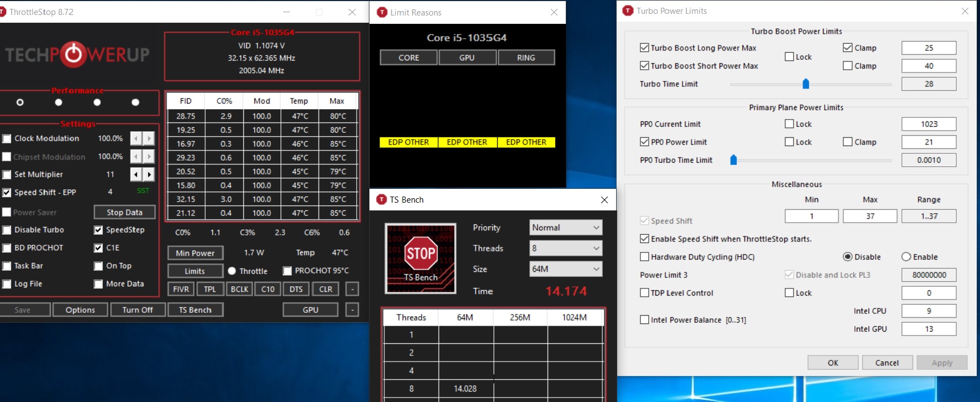Decrease Set Multiplier with the left arrow
980x402 pixels.
pyautogui.click(x=136, y=174)
